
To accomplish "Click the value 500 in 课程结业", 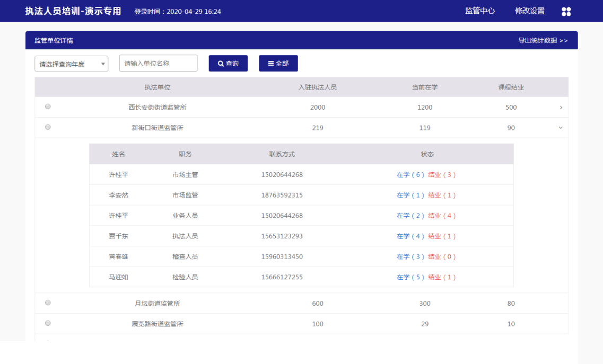I will (511, 107).
